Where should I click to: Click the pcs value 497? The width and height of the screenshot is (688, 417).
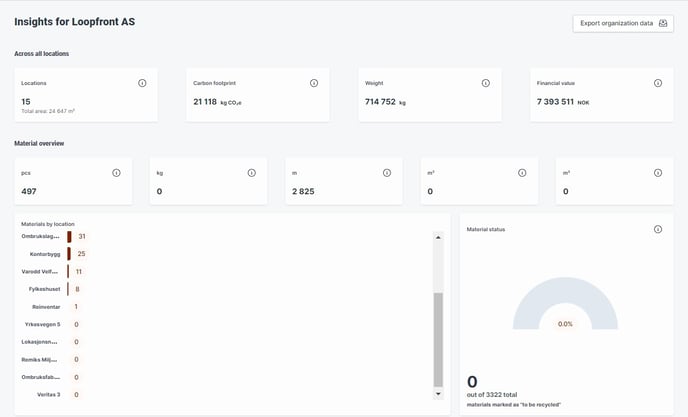pyautogui.click(x=29, y=191)
